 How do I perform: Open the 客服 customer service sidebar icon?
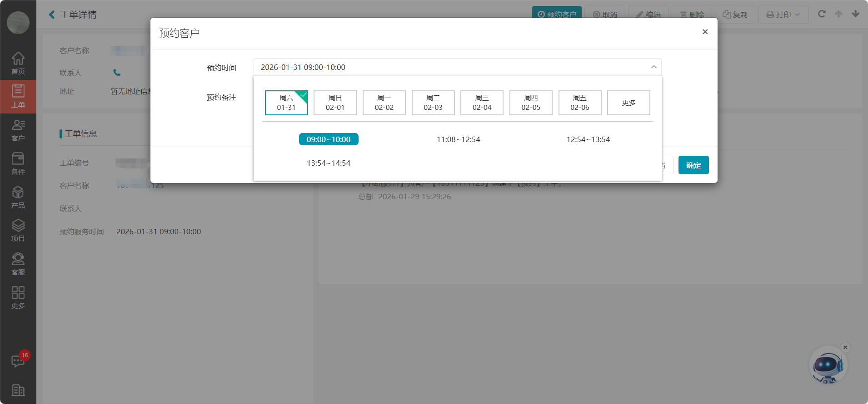click(x=18, y=264)
